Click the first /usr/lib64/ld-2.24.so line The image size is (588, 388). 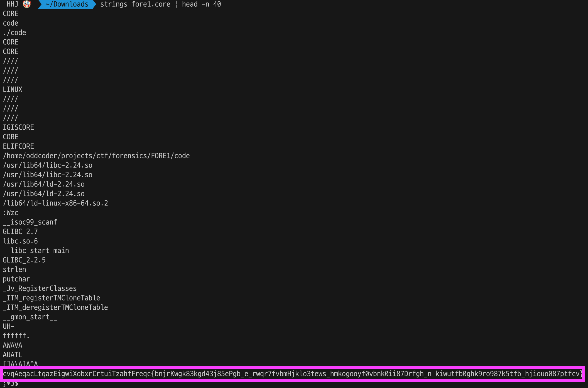(43, 184)
